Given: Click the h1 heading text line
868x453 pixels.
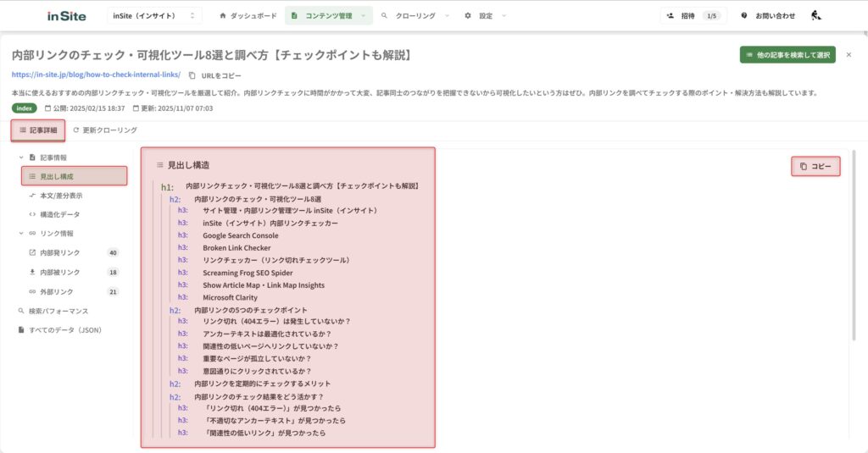Looking at the screenshot, I should pyautogui.click(x=303, y=186).
